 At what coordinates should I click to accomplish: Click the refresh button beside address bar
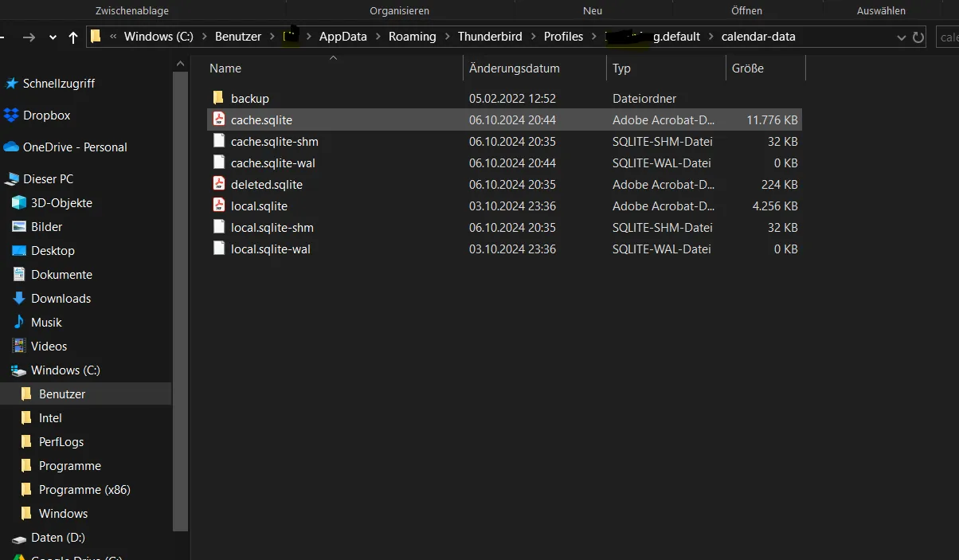pos(918,37)
